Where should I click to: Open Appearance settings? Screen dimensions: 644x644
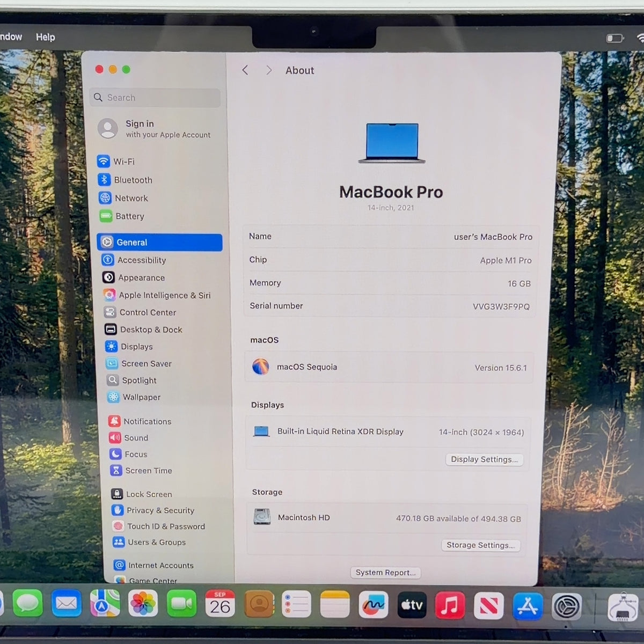point(134,277)
